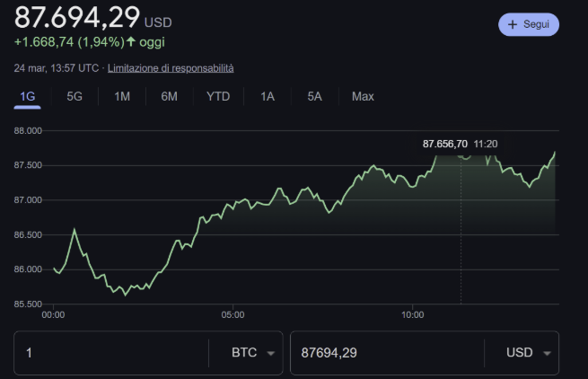Click the early price spike near 00:00
Image resolution: width=588 pixels, height=379 pixels.
74,231
